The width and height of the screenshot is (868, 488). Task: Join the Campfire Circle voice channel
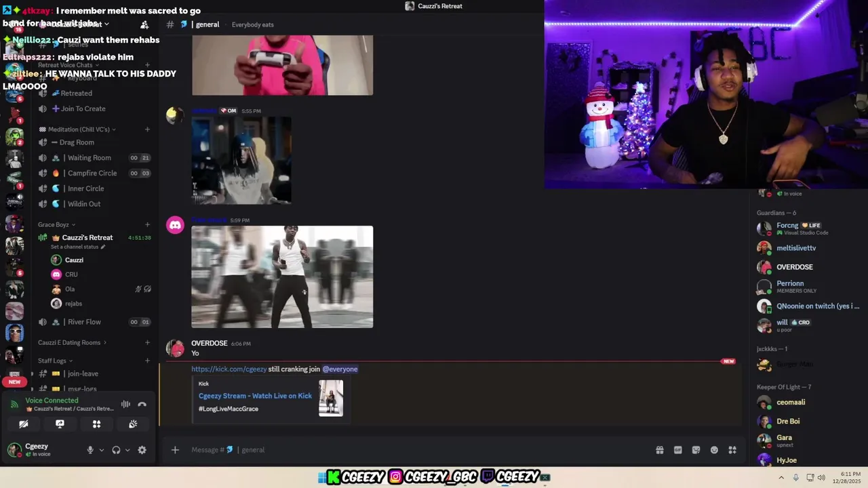(x=92, y=174)
